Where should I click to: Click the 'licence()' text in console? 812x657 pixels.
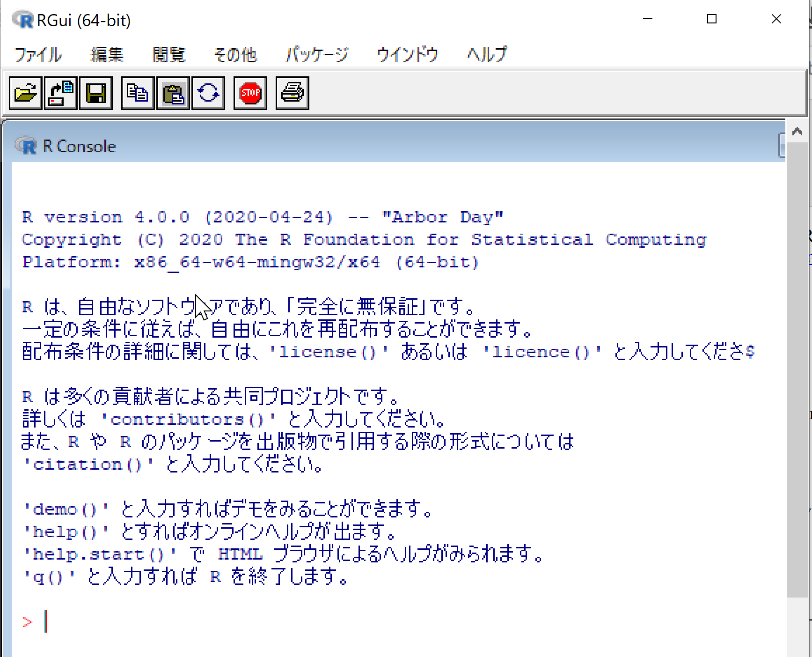[542, 352]
